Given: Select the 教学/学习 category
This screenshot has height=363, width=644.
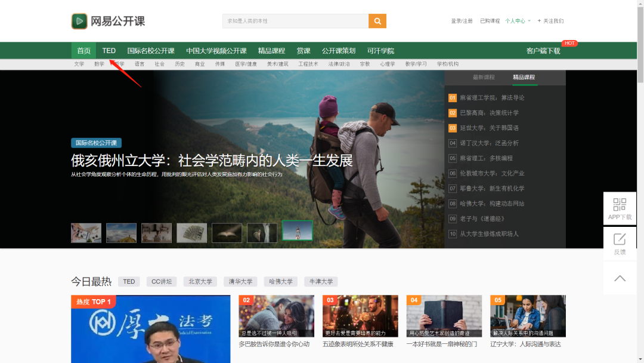Looking at the screenshot, I should (x=416, y=64).
